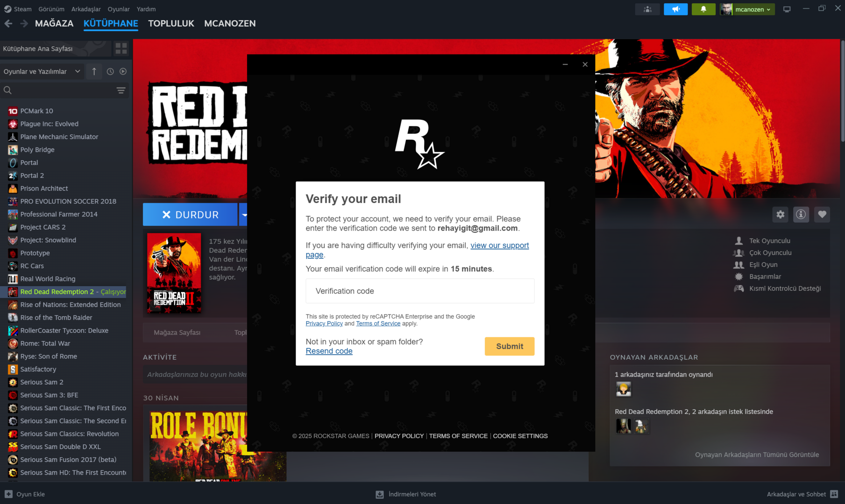Switch to Big Picture mode icon
845x504 pixels.
[x=787, y=9]
